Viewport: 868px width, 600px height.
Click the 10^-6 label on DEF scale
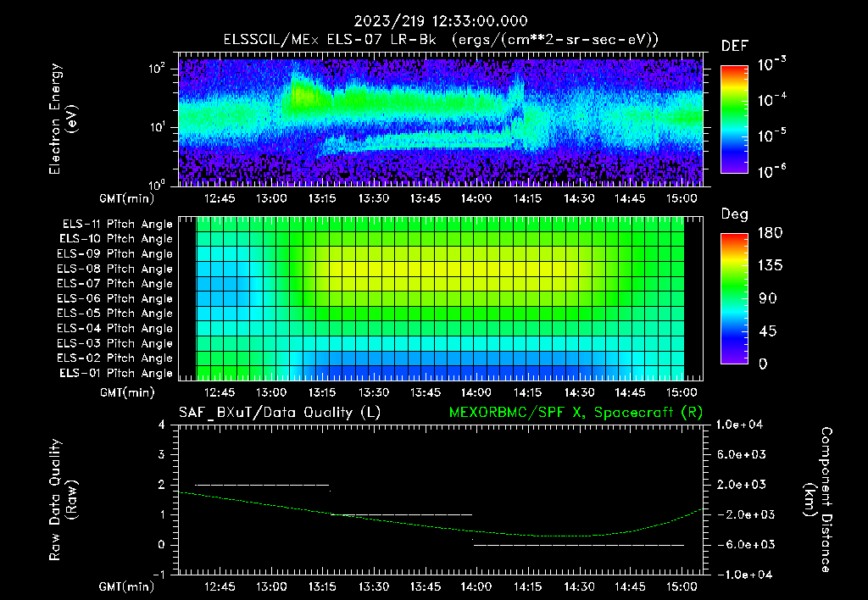pyautogui.click(x=771, y=171)
